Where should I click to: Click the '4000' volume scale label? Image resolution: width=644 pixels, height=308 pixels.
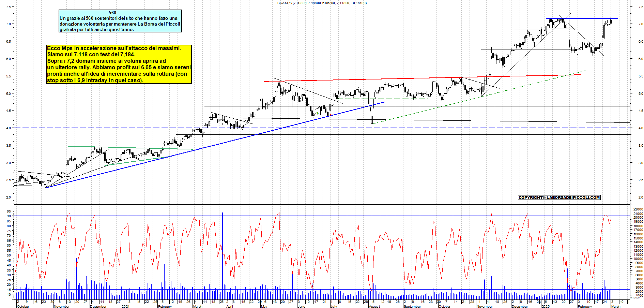[x=639, y=283]
